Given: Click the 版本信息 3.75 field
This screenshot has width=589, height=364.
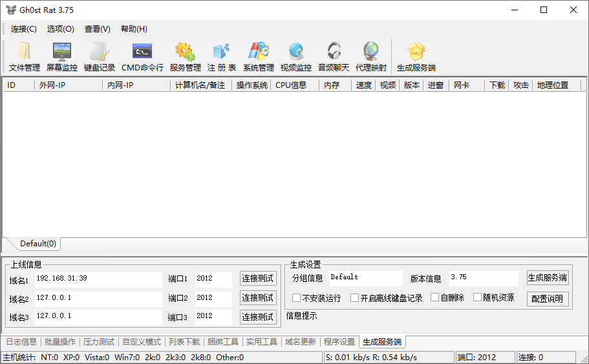Looking at the screenshot, I should click(x=484, y=279).
